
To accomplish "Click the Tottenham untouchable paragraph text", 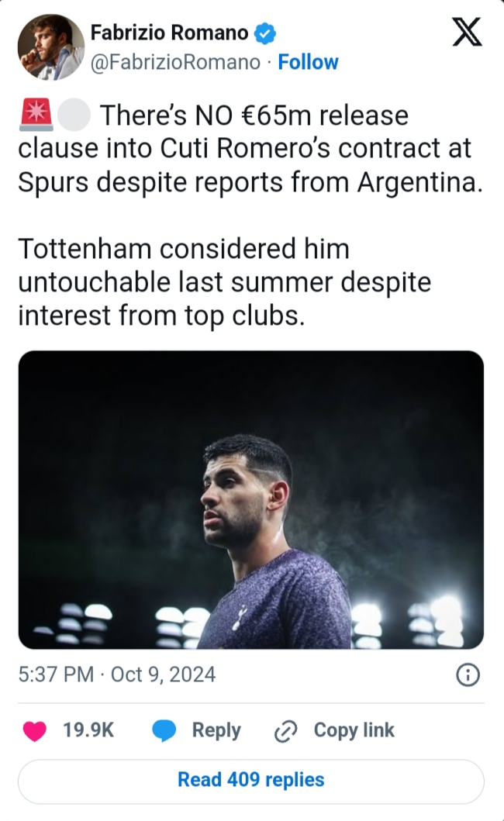I will 225,283.
